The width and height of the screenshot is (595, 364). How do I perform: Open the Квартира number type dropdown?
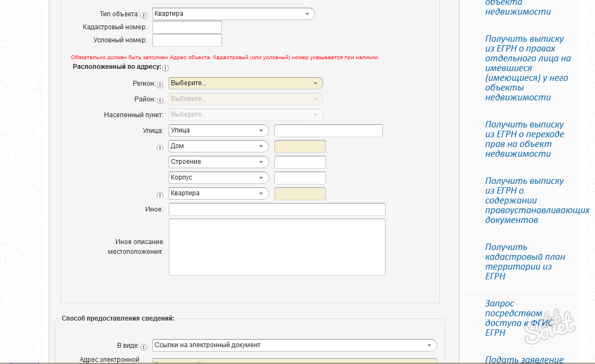coord(219,193)
